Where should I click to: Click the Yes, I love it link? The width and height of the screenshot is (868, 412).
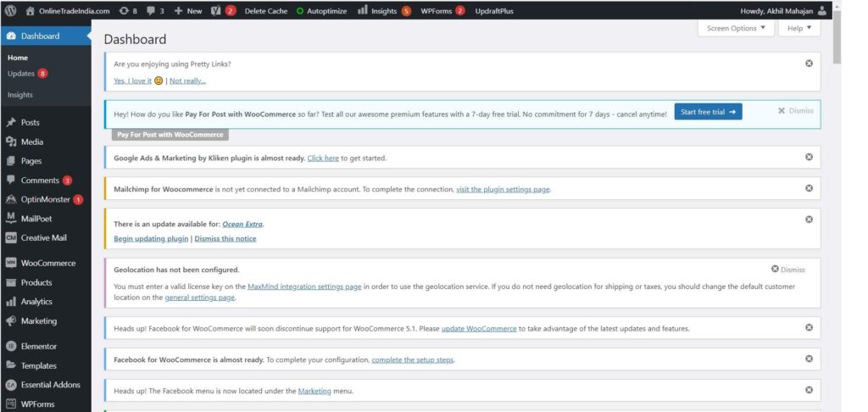[x=132, y=81]
